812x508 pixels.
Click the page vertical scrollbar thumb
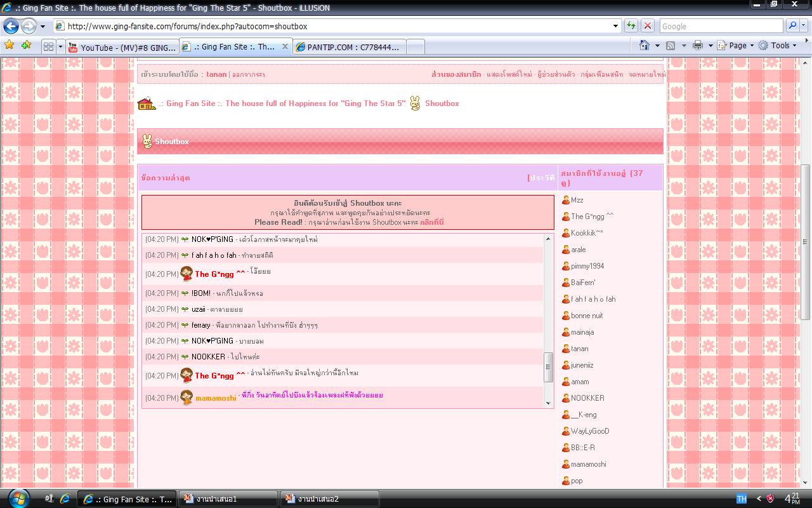coord(805,241)
